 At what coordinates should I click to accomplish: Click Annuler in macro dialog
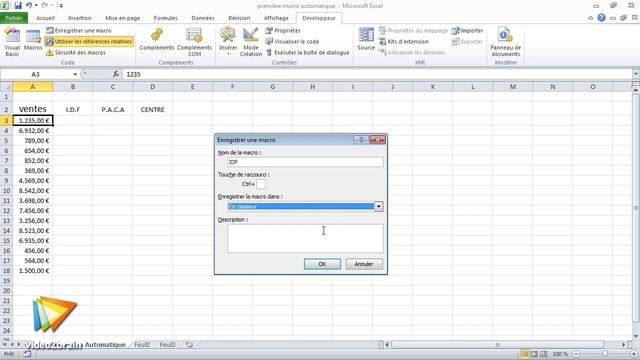coord(364,264)
